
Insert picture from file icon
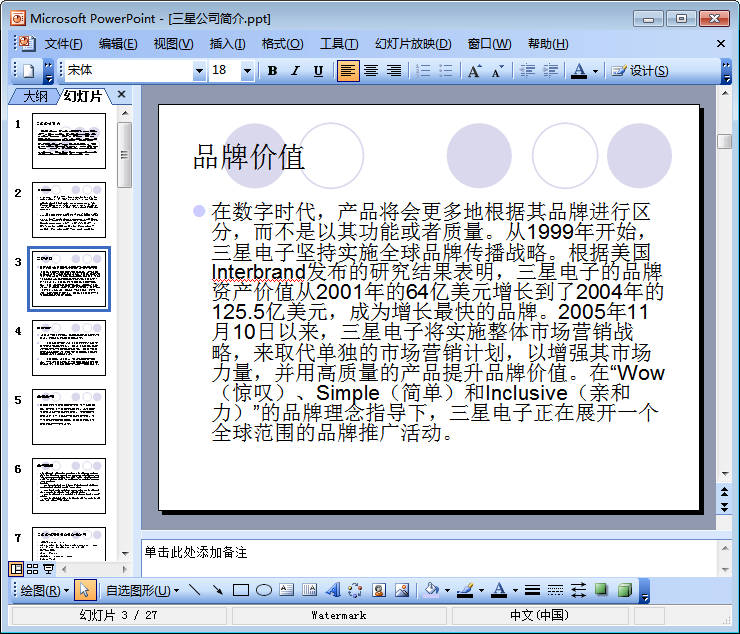tap(402, 590)
